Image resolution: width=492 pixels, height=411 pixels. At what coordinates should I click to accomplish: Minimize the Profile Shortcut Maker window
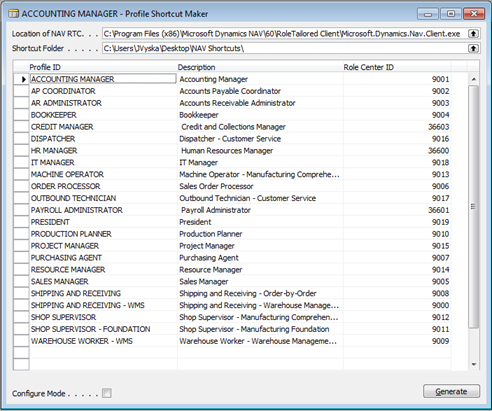(x=428, y=14)
